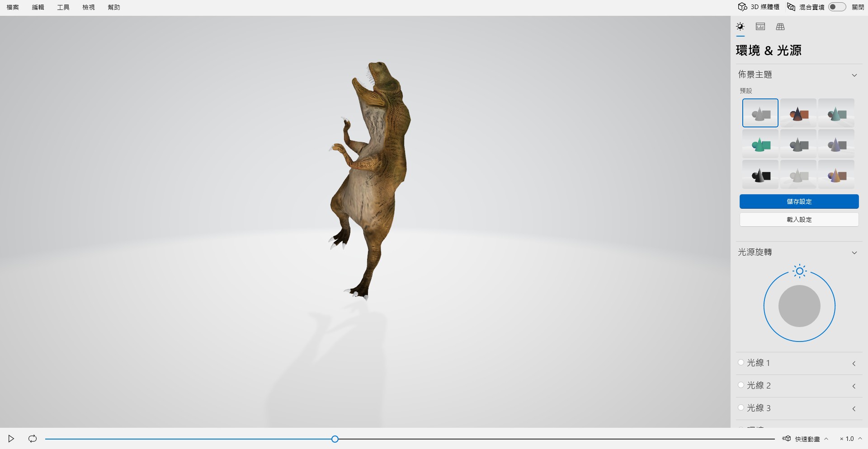Screen dimensions: 868x449
Task: Open the Grid & Views panel icon
Action: tap(780, 27)
